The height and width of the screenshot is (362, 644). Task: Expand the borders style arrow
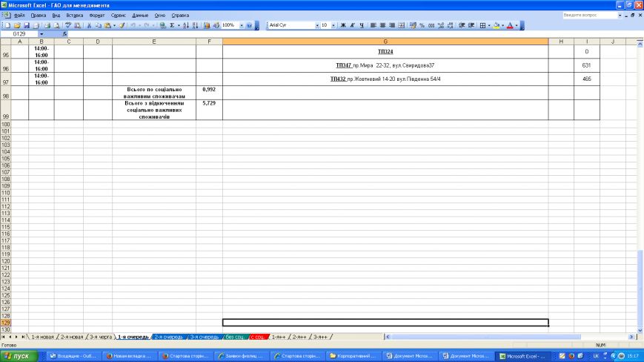489,25
